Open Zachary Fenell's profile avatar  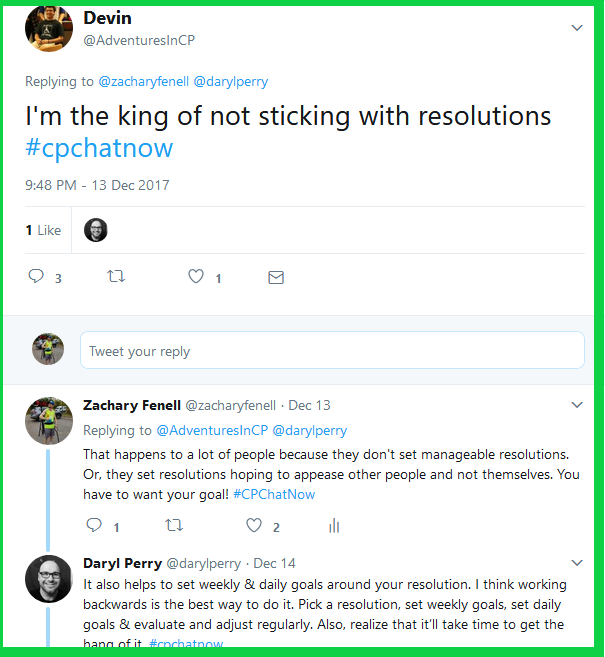pos(48,421)
